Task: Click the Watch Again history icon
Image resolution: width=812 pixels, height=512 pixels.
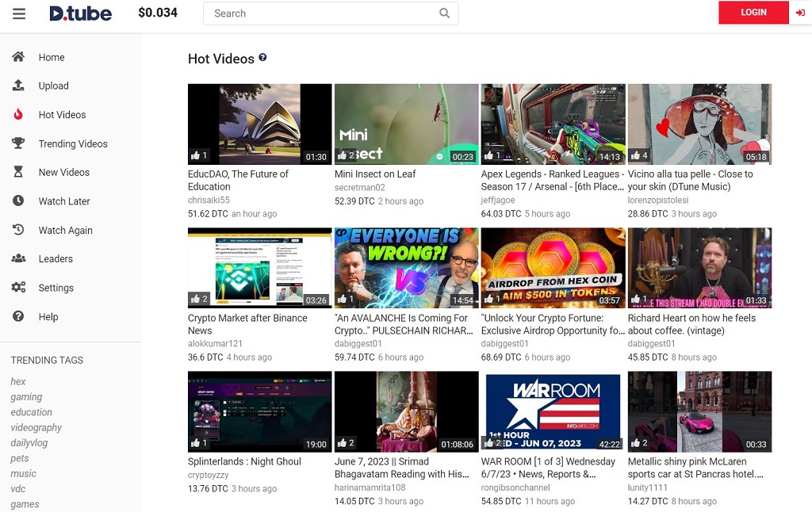Action: 18,229
